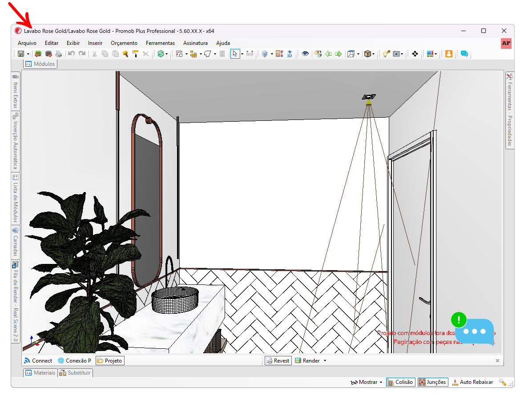Click the orange user profile icon
The width and height of the screenshot is (532, 403).
448,54
